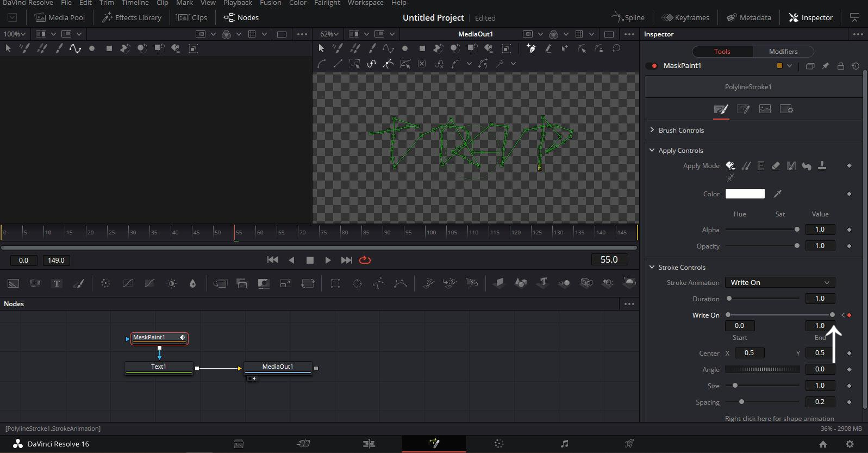Open the Spline editor
This screenshot has width=868, height=453.
point(628,17)
